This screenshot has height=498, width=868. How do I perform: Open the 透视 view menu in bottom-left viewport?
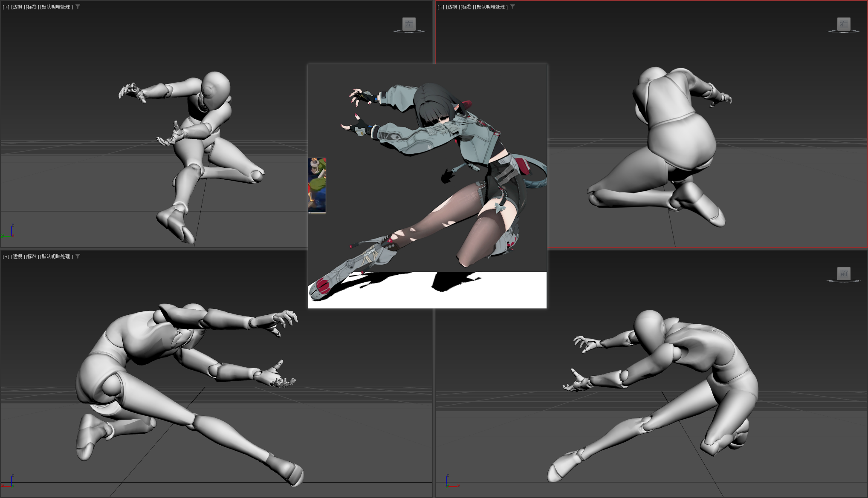[x=17, y=256]
